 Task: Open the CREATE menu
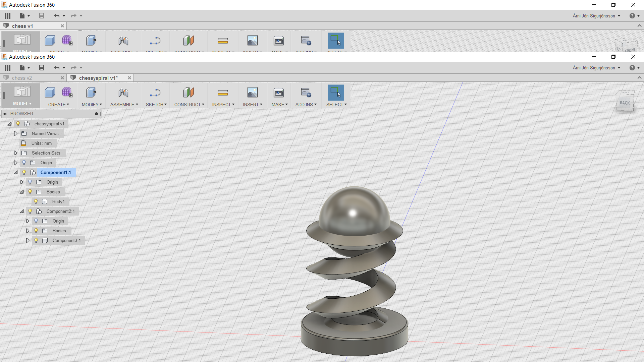(x=59, y=105)
